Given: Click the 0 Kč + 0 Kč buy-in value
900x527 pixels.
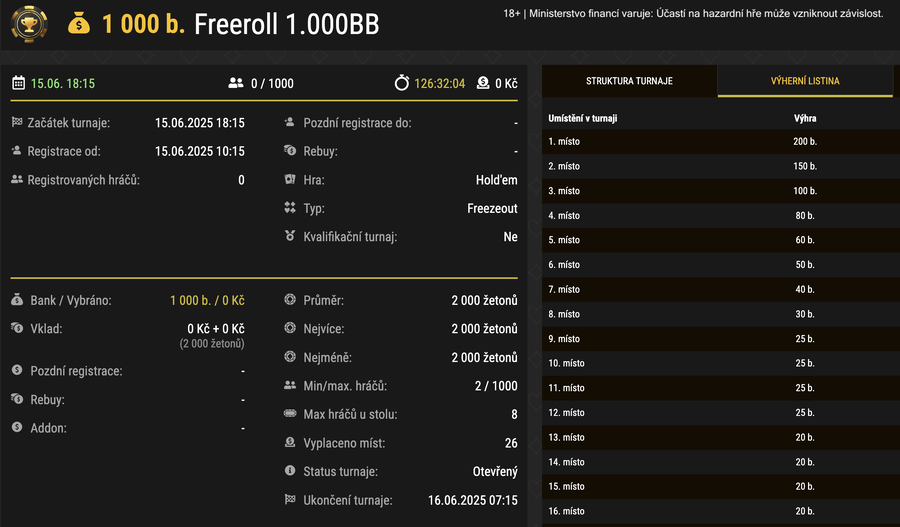Looking at the screenshot, I should click(216, 329).
